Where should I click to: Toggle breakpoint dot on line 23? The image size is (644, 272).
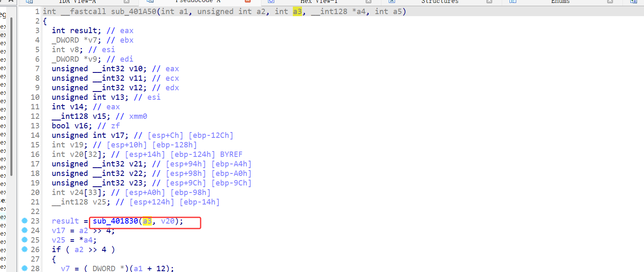24,221
